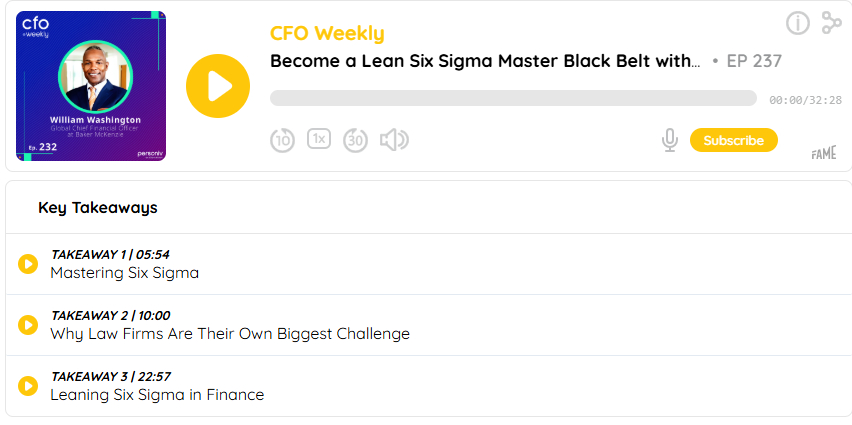Select Leaning Six Sigma in Finance takeaway
Image resolution: width=852 pixels, height=425 pixels.
157,395
